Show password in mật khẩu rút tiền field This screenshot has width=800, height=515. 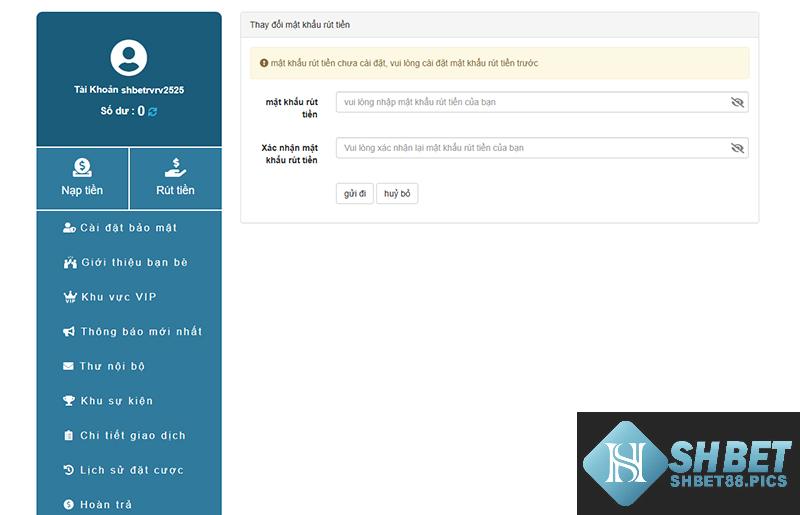pos(737,102)
